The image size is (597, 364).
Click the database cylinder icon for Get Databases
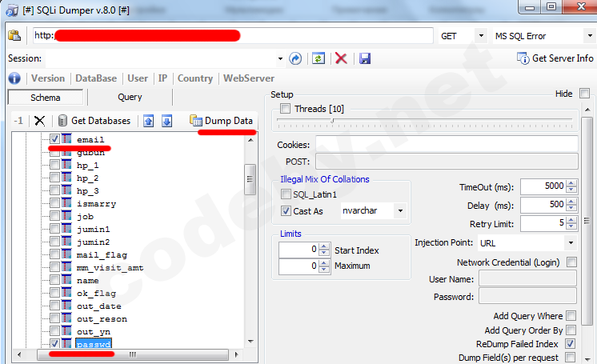pos(62,121)
